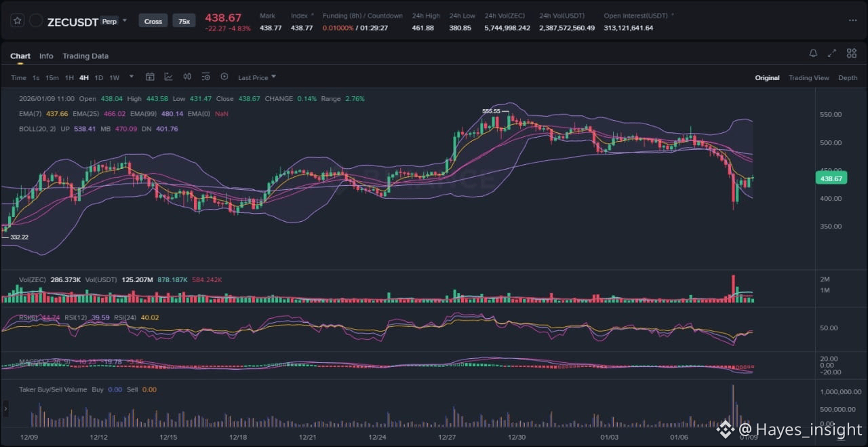Image resolution: width=868 pixels, height=447 pixels.
Task: Open the ZECUSDT pair selector dropdown arrow
Action: coord(125,21)
